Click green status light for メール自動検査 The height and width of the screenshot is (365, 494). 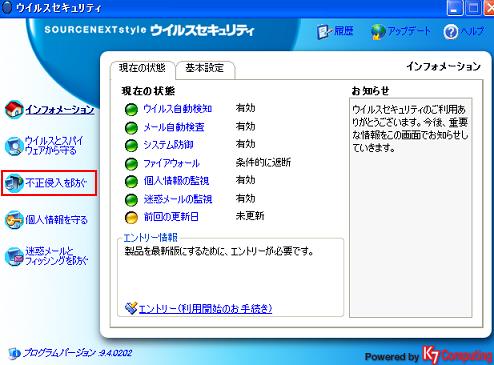131,128
